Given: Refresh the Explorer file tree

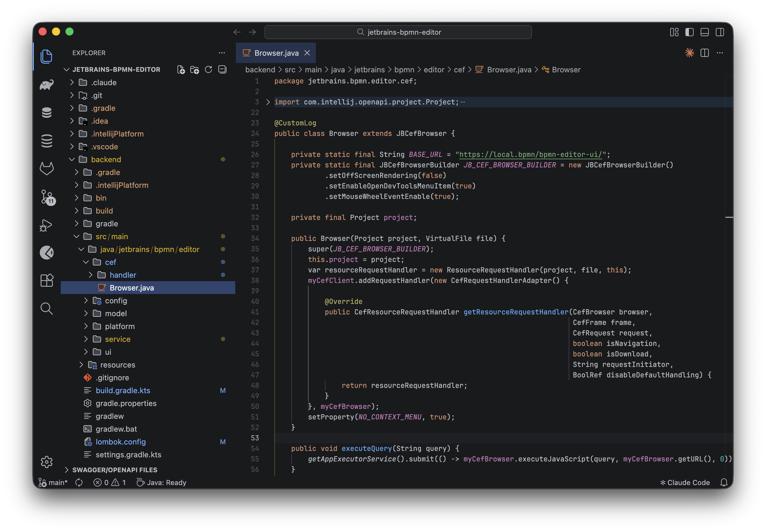Looking at the screenshot, I should 208,70.
